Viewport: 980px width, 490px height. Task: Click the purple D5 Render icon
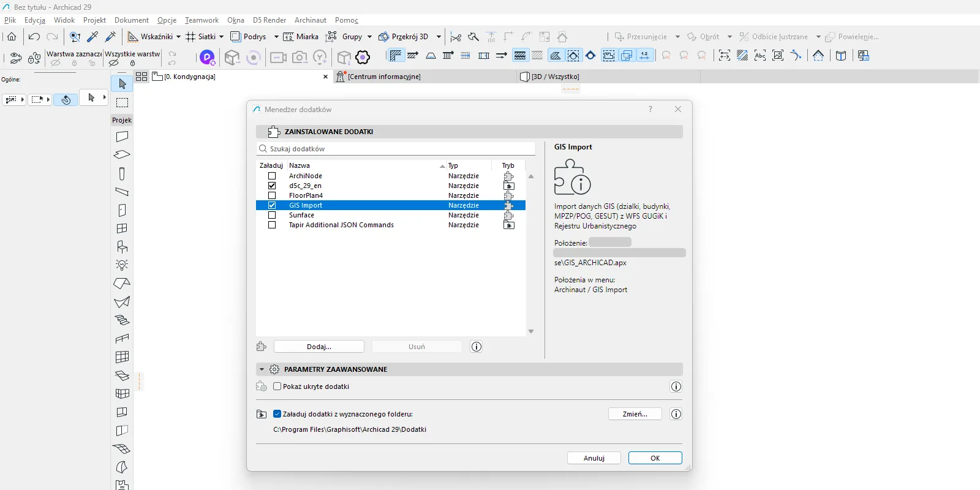point(208,58)
